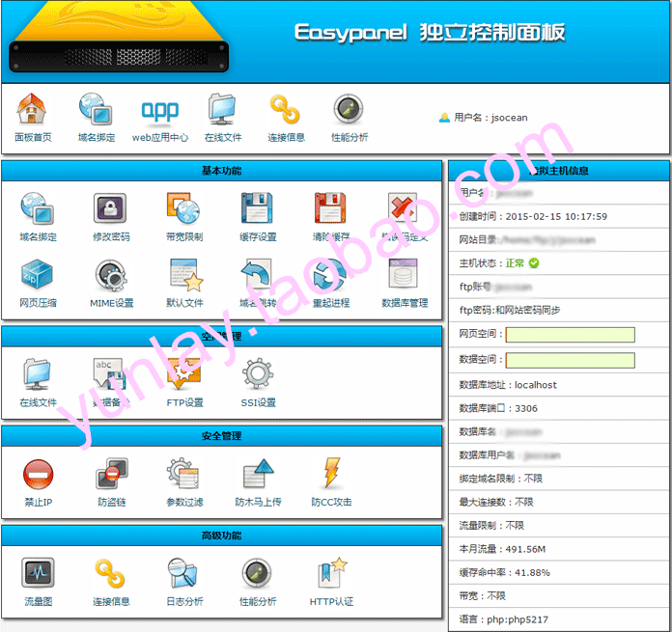Click the 网页空间 usage bar
Viewport: 672px width, 632px height.
[570, 335]
